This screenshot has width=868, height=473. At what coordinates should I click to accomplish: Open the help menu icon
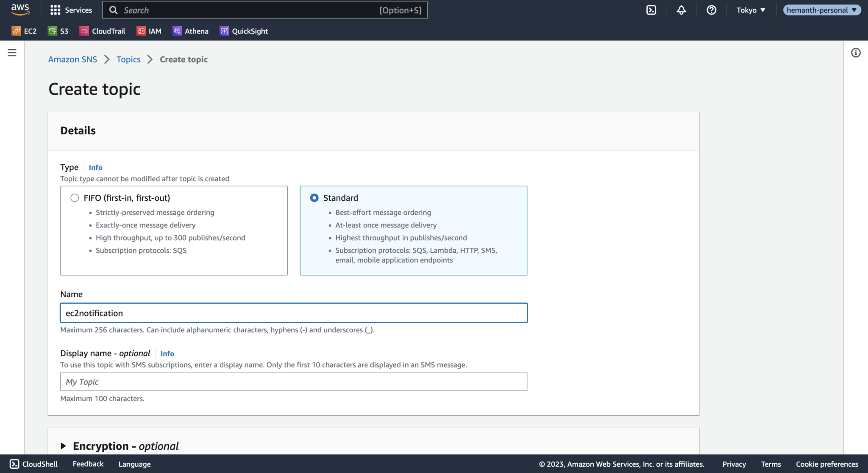(711, 10)
